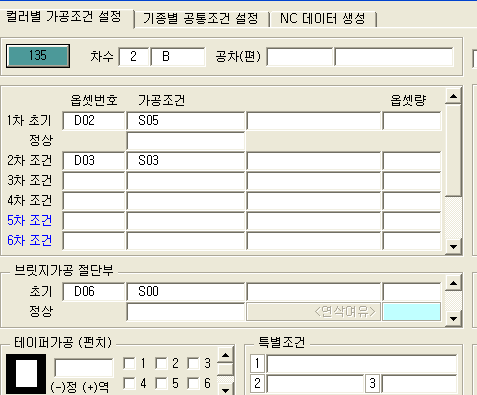Select the D06 field in 브릿지가공 절단부
This screenshot has width=477, height=395.
94,292
